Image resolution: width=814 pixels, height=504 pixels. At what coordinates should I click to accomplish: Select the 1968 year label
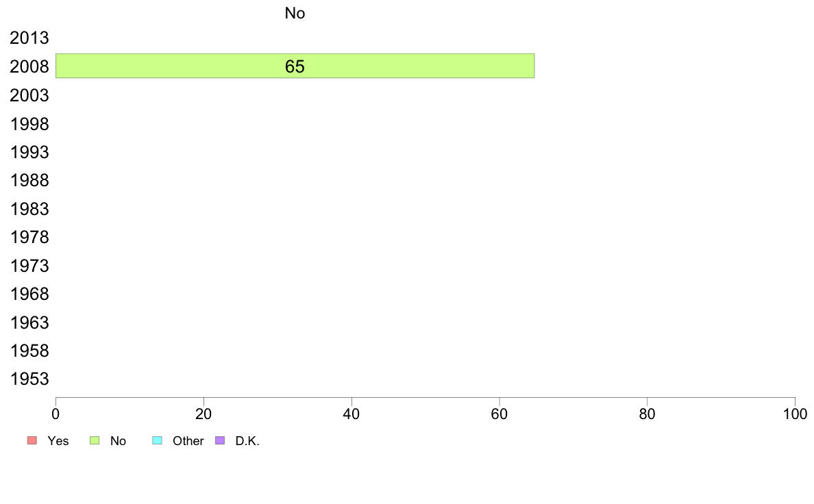coord(29,294)
